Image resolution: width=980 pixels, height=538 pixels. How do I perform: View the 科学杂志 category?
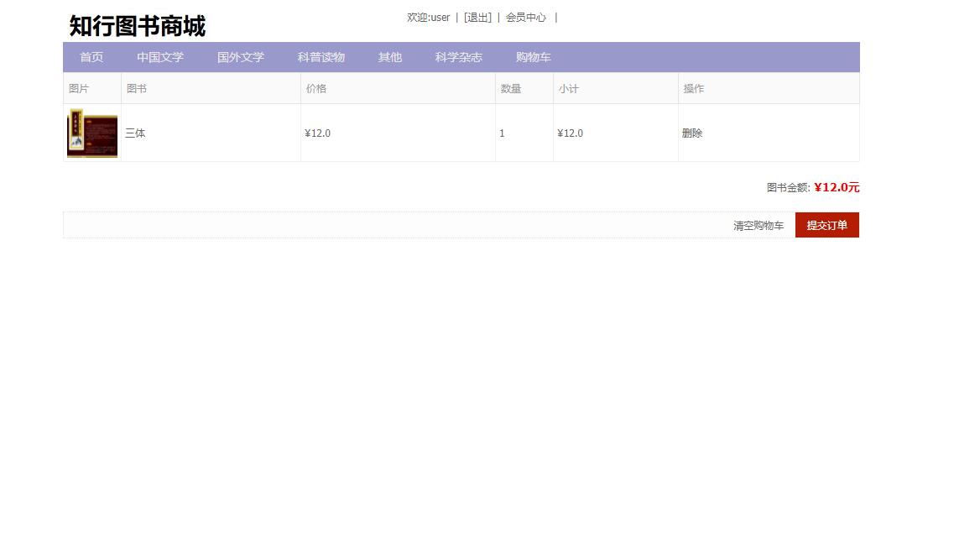(x=459, y=57)
